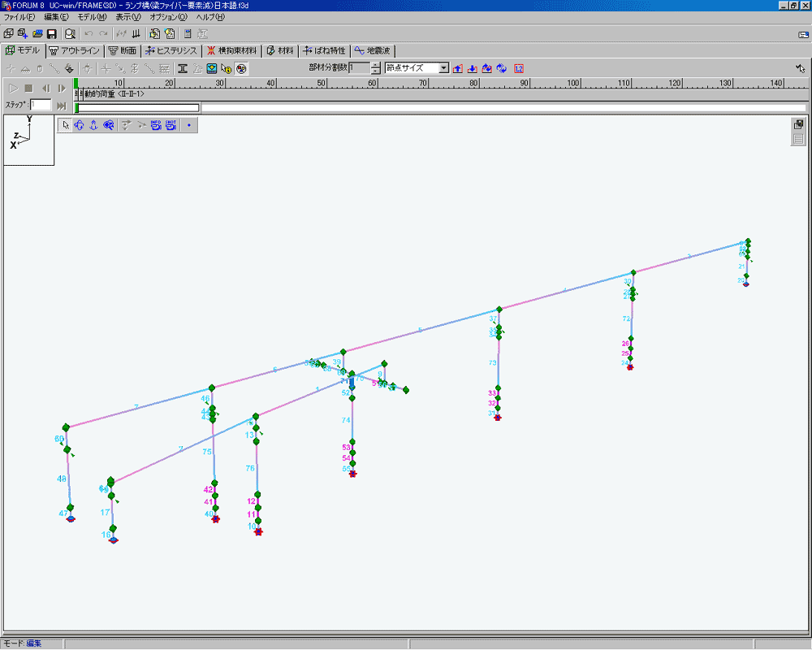The width and height of the screenshot is (812, 650).
Task: Toggle the blue dot node display
Action: point(188,125)
